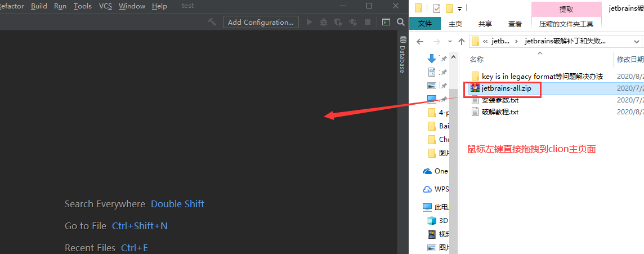Open the Tools menu in CLion
This screenshot has width=644, height=254.
pyautogui.click(x=83, y=6)
